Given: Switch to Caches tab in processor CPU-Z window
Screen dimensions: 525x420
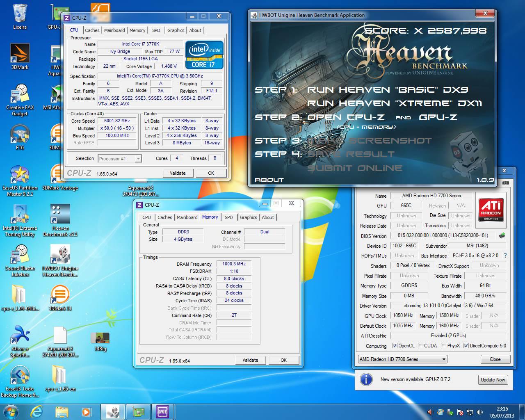Looking at the screenshot, I should [x=92, y=30].
